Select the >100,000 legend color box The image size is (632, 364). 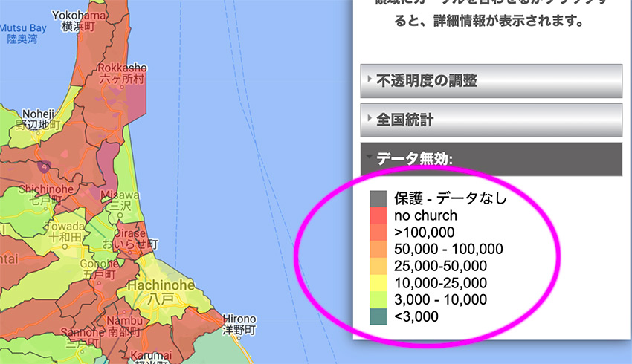click(378, 233)
